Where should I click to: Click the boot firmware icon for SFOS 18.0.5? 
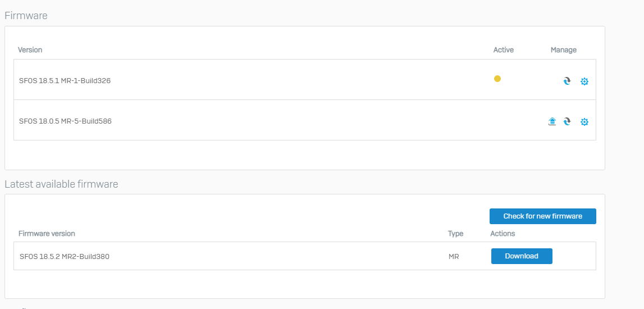(x=552, y=121)
